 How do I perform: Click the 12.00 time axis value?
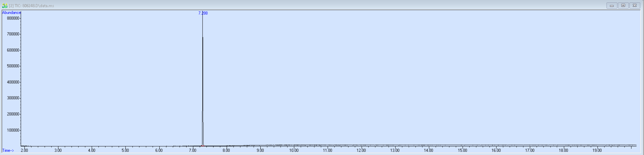(x=361, y=150)
